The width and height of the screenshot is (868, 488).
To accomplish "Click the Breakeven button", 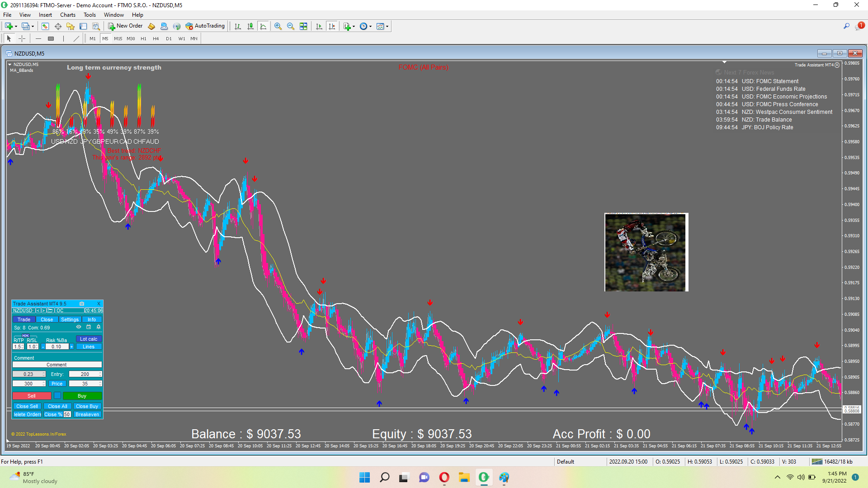I will click(x=87, y=414).
